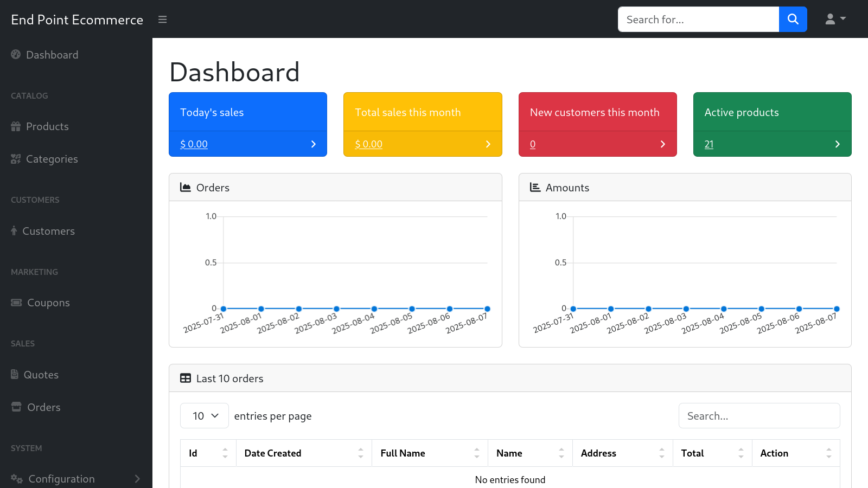This screenshot has width=868, height=488.
Task: Open the user account menu
Action: 834,19
